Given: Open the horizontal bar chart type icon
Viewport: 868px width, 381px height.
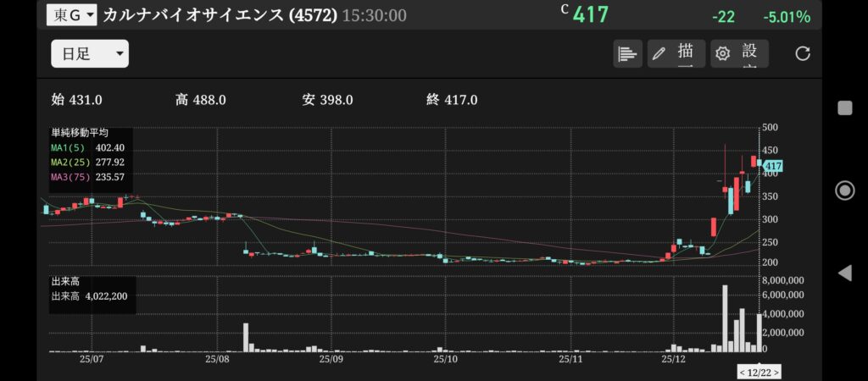Looking at the screenshot, I should (x=627, y=53).
